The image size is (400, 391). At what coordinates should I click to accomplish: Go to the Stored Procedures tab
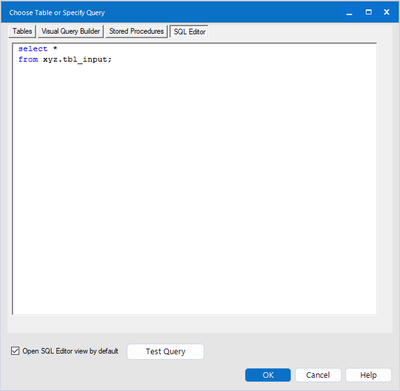click(x=136, y=31)
